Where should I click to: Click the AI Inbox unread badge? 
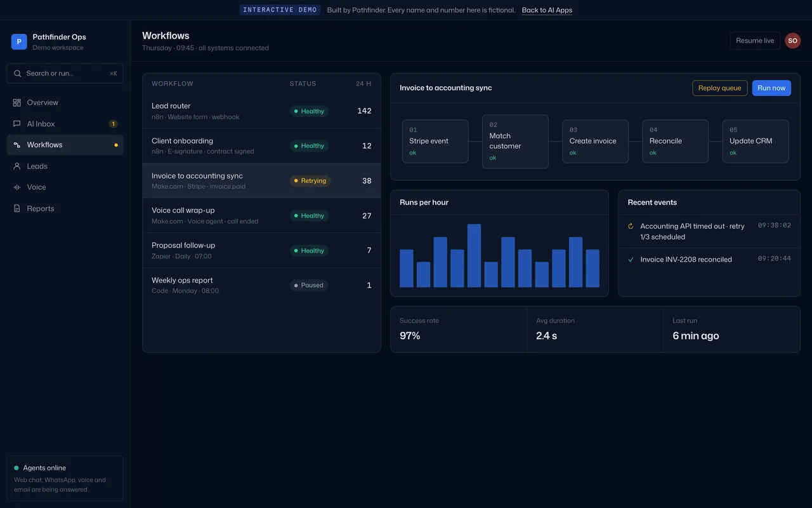coord(113,124)
